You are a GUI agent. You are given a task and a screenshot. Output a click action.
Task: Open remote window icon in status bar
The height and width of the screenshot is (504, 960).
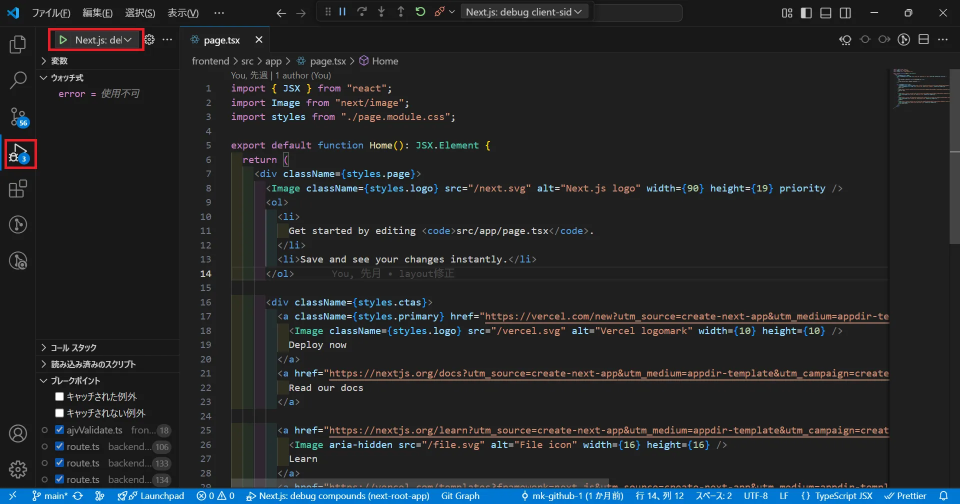(x=13, y=496)
